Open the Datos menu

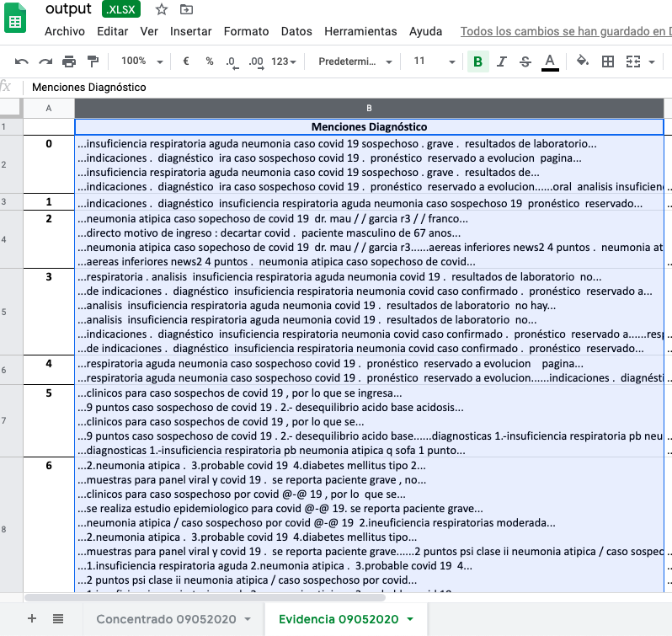tap(296, 31)
